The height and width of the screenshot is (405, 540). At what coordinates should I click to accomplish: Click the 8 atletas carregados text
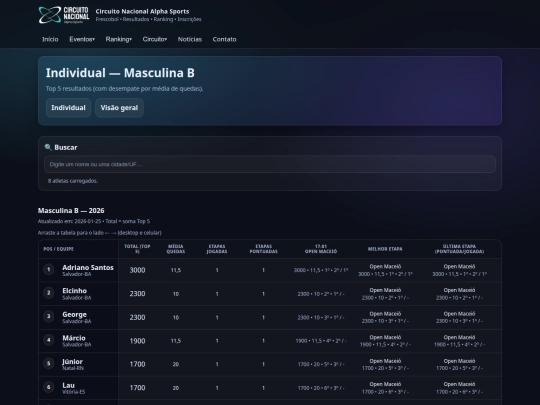(73, 181)
